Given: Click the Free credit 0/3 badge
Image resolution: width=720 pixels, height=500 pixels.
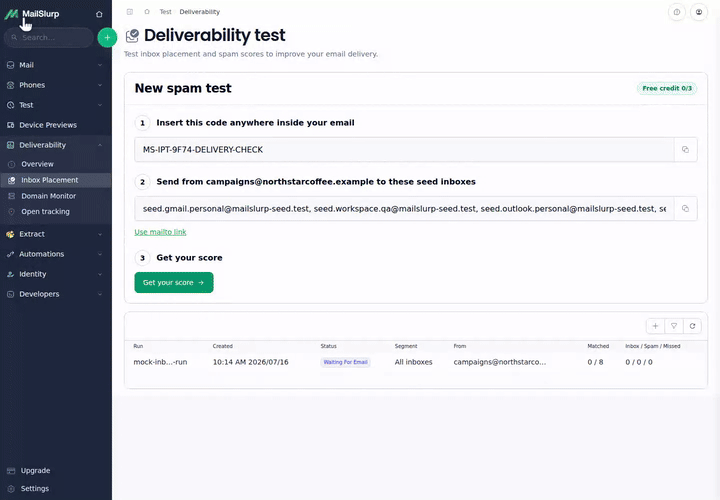Looking at the screenshot, I should tap(667, 88).
